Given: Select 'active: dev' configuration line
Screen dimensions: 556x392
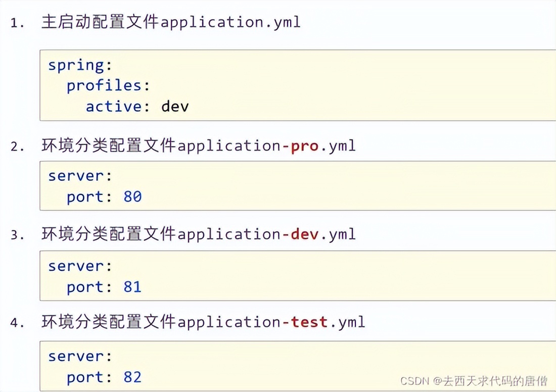Looking at the screenshot, I should tap(136, 106).
